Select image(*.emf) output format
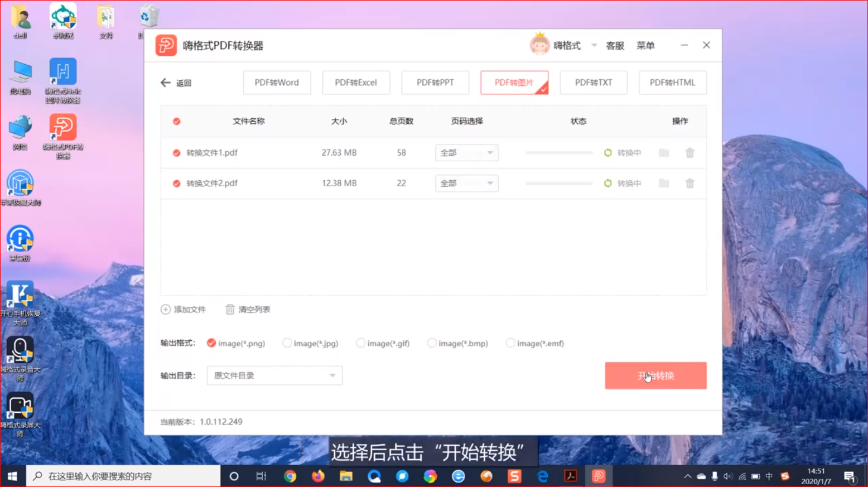Screen dimensions: 868x487 tap(510, 343)
